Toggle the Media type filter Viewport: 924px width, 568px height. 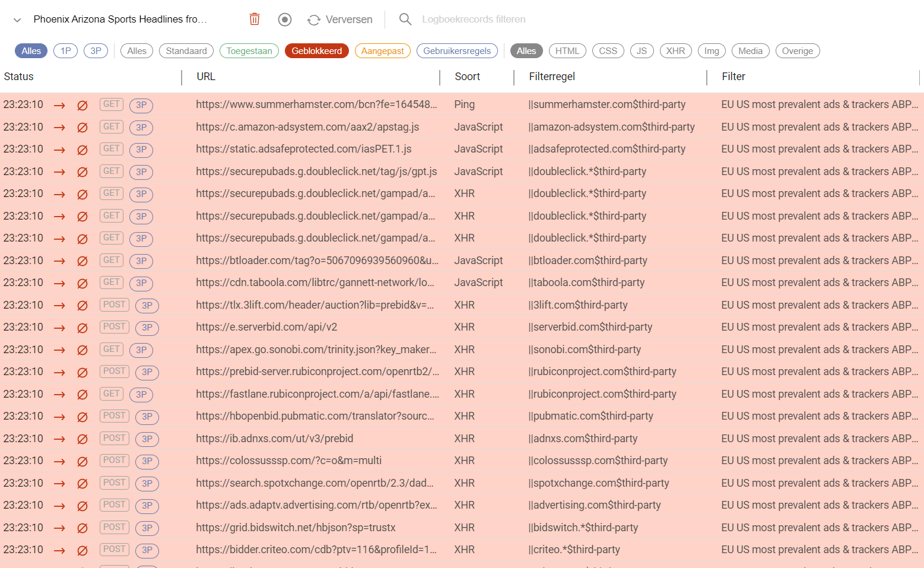(751, 51)
